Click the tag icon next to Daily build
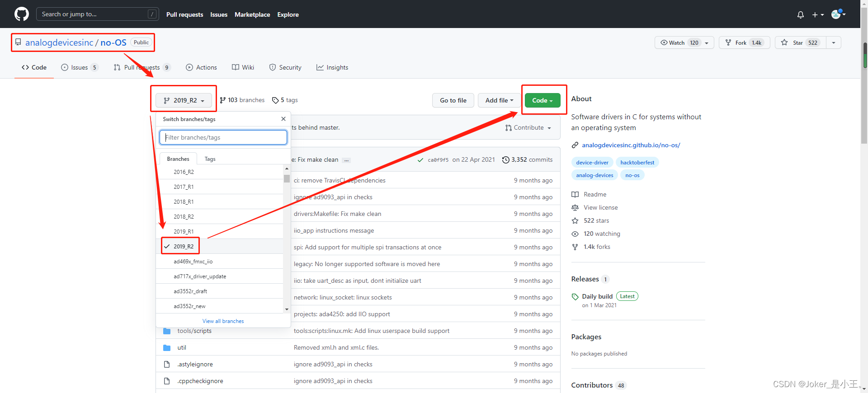This screenshot has height=393, width=868. [x=575, y=297]
